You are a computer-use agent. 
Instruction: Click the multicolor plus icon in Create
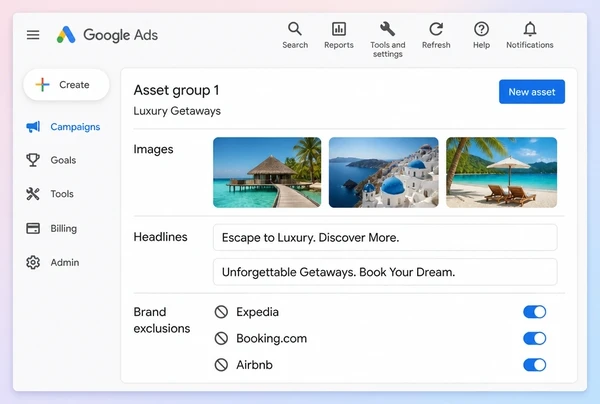pyautogui.click(x=42, y=85)
